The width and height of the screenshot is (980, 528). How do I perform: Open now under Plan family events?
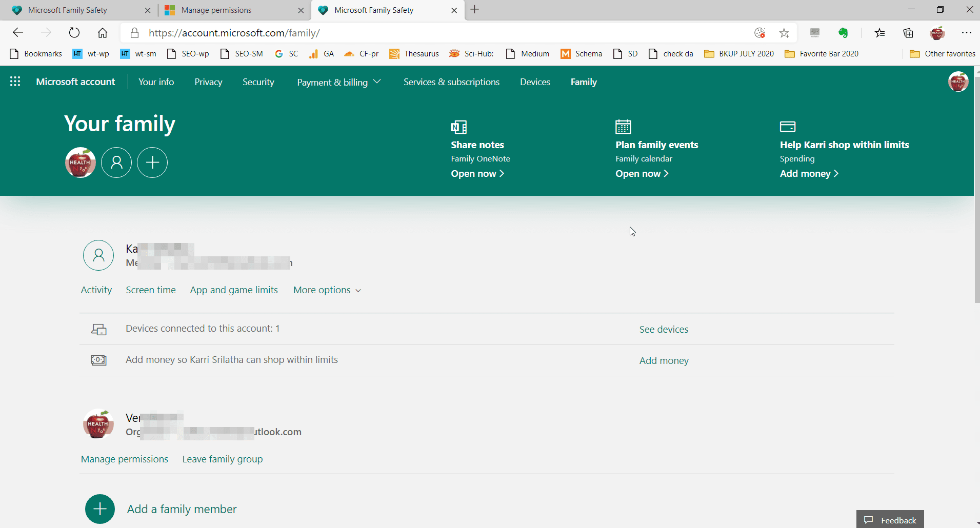click(x=642, y=174)
